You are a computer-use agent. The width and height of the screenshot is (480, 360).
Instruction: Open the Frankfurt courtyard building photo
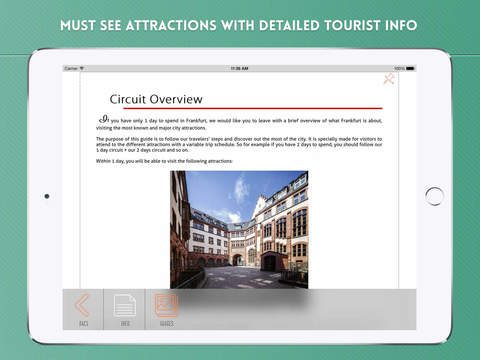tap(239, 230)
